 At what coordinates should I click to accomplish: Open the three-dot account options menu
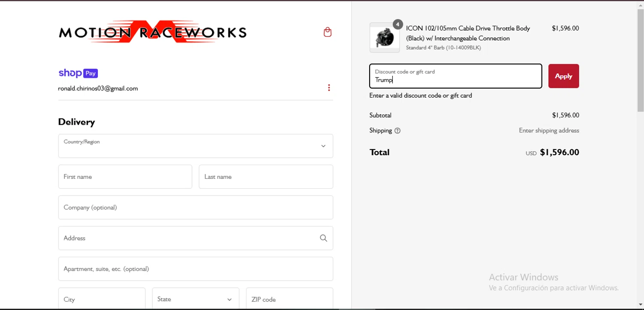(x=329, y=88)
